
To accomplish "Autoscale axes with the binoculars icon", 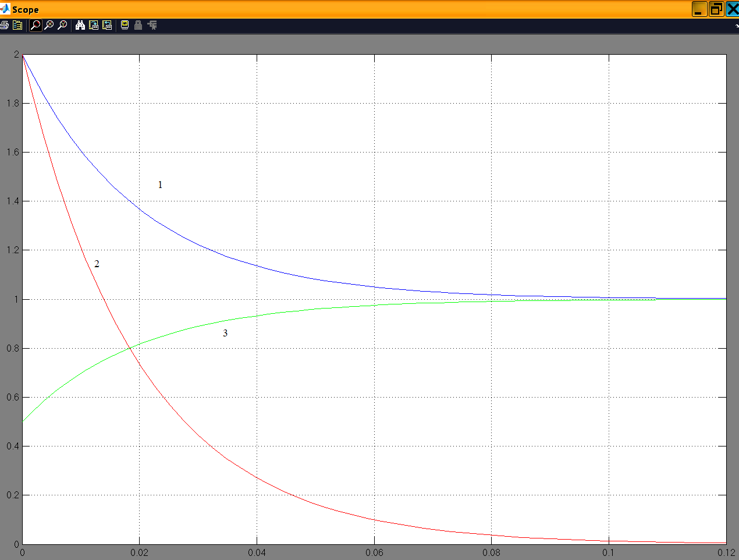I will (80, 25).
